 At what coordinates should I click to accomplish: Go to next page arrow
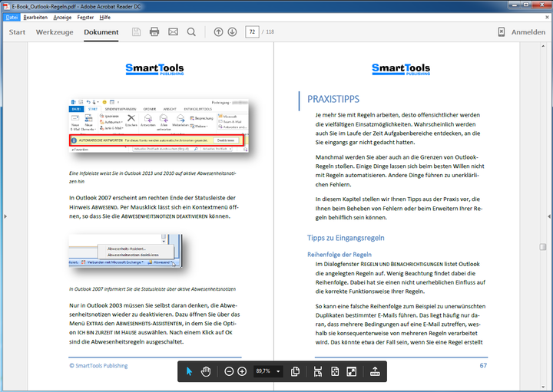232,32
